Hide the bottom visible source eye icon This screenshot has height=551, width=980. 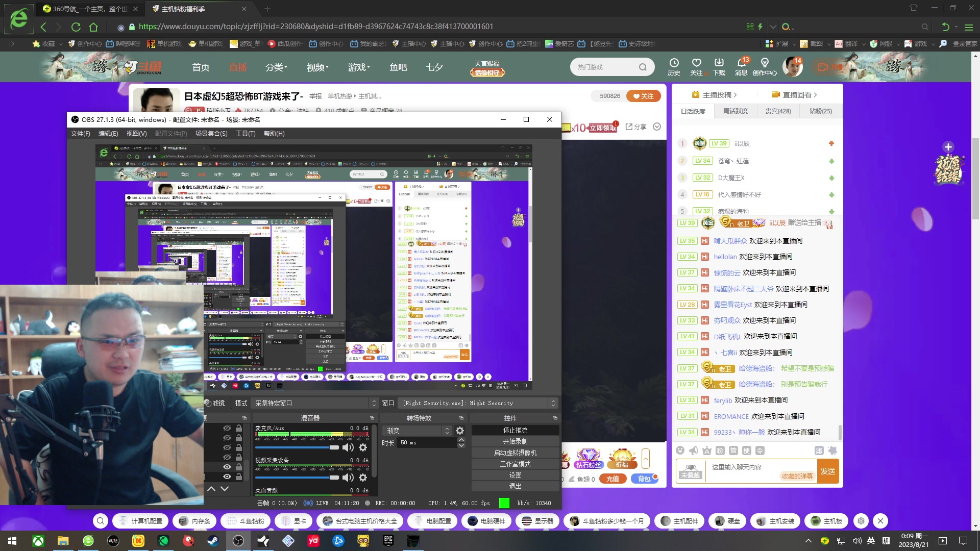[227, 477]
